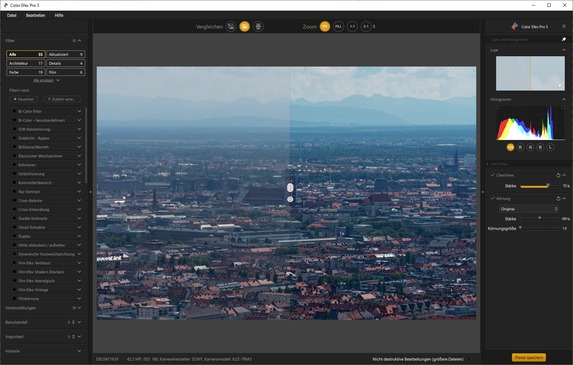
Task: Adjust the ClearView Stärke slider
Action: [x=539, y=186]
